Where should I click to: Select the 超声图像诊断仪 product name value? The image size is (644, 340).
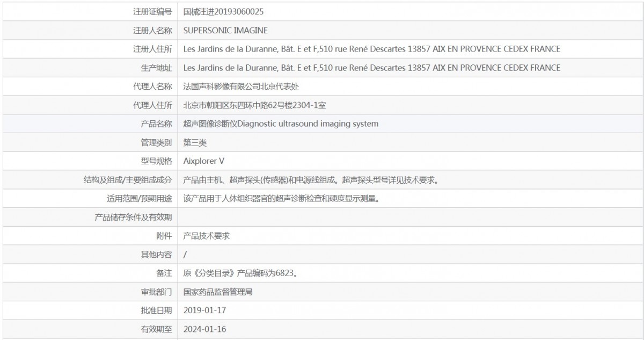click(x=281, y=124)
